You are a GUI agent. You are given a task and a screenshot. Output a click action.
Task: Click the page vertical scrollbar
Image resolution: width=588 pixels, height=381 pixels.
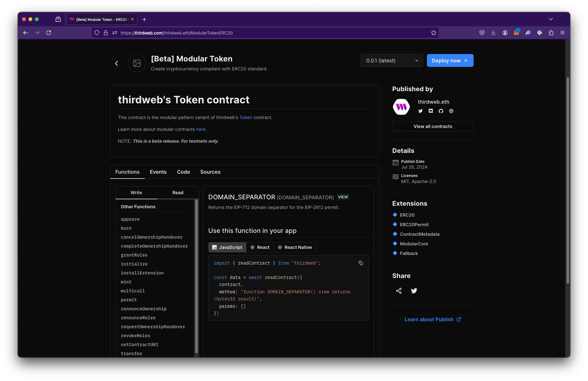pyautogui.click(x=568, y=181)
